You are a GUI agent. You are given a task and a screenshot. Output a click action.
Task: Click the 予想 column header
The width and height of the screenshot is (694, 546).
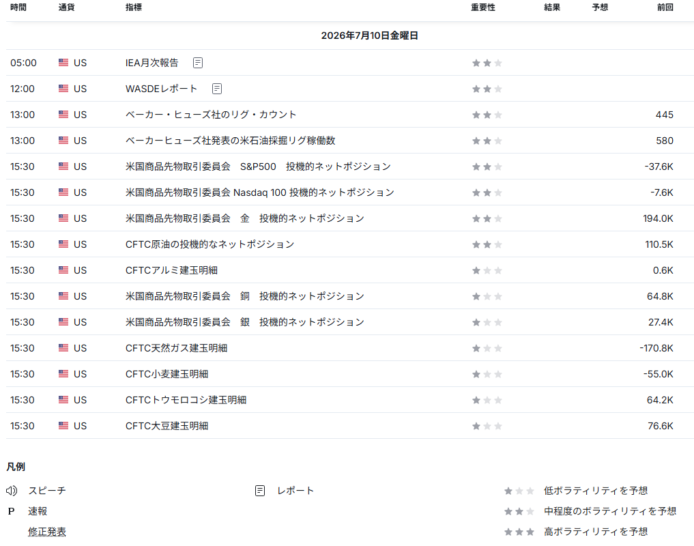pyautogui.click(x=600, y=7)
